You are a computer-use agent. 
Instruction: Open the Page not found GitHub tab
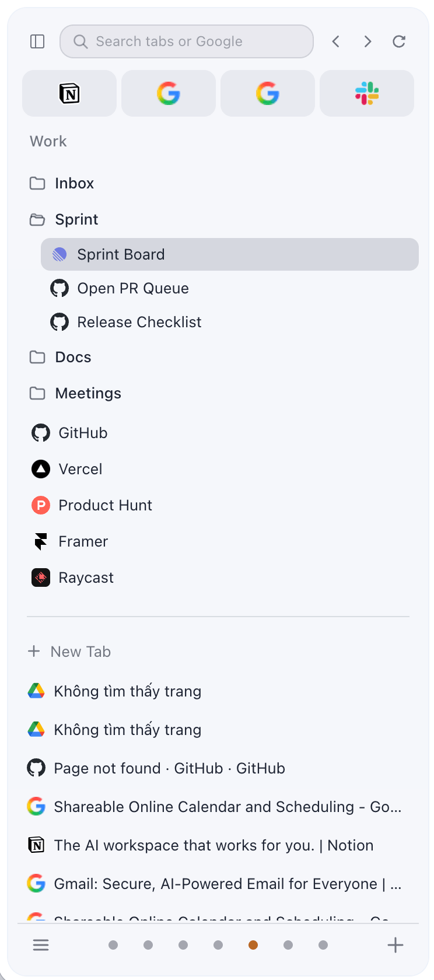pyautogui.click(x=169, y=768)
